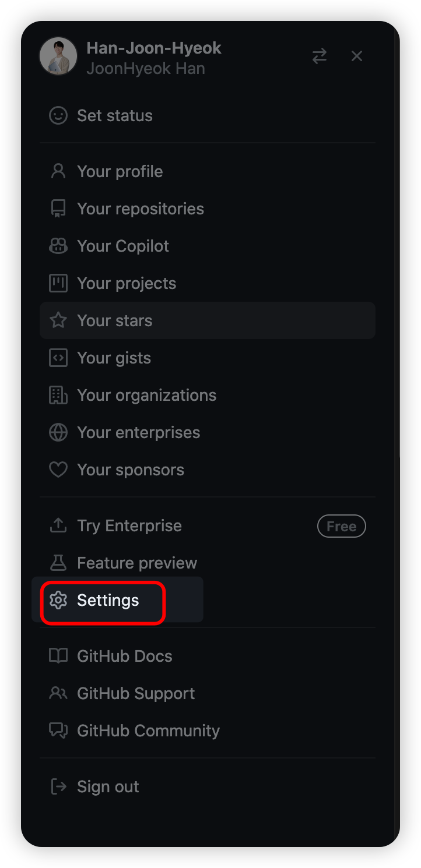
Task: Click the Your sponsors heart icon
Action: [58, 470]
